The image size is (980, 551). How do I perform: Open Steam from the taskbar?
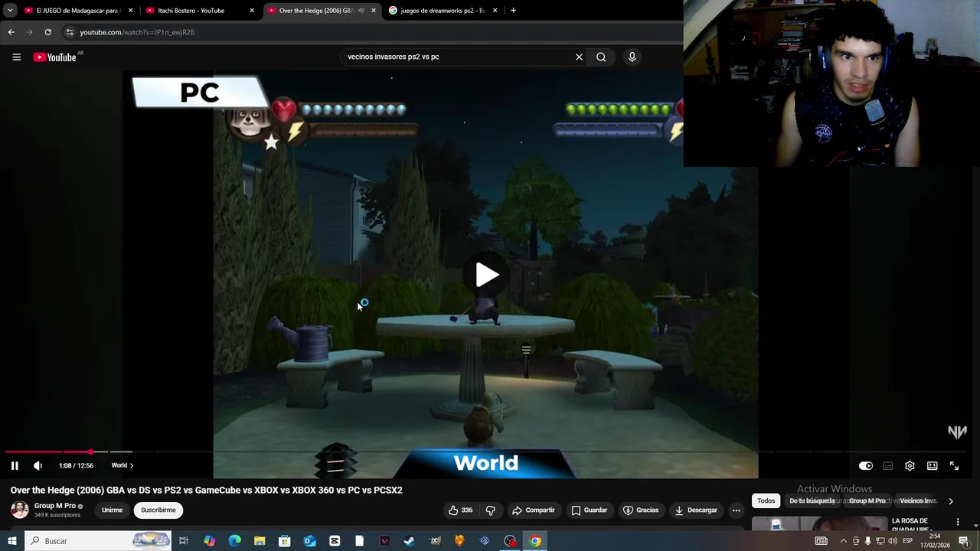(x=410, y=541)
